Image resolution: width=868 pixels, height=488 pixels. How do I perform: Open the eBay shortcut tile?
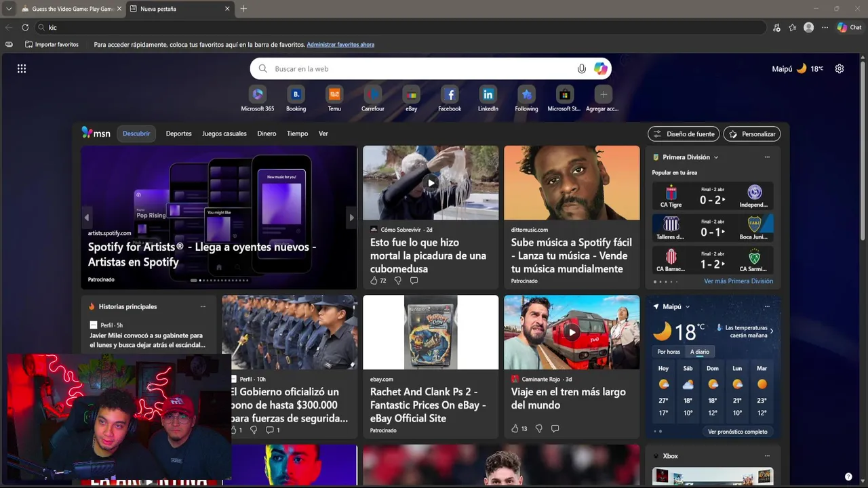[411, 99]
